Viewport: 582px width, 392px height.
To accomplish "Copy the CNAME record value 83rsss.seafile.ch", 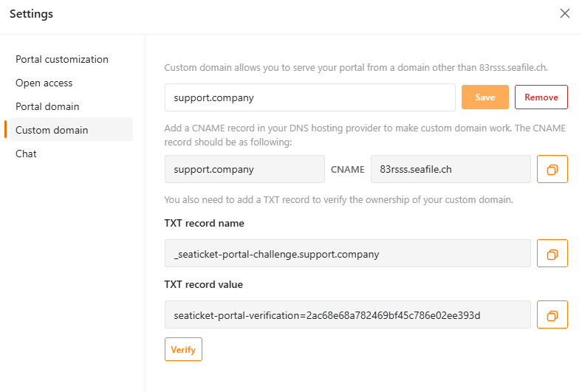I will 552,169.
